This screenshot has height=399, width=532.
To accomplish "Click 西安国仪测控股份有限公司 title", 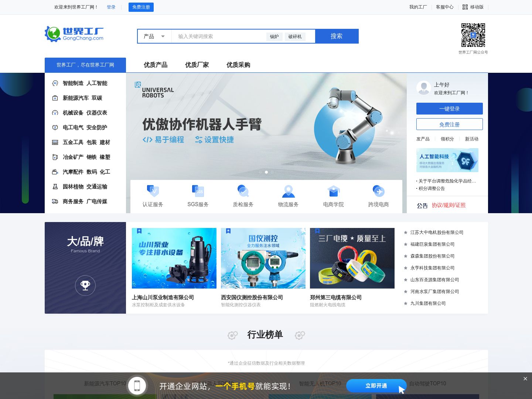I will (x=252, y=297).
